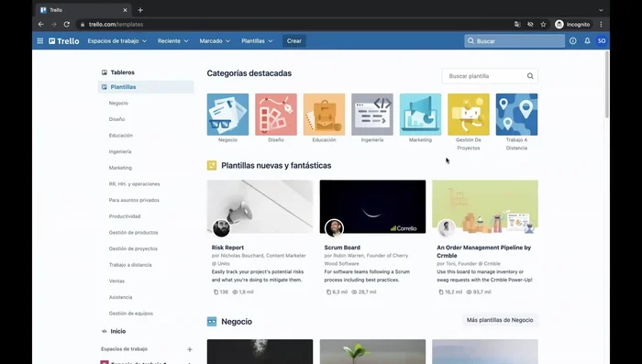
Task: Select Trabajo a distancia in sidebar
Action: [130, 265]
